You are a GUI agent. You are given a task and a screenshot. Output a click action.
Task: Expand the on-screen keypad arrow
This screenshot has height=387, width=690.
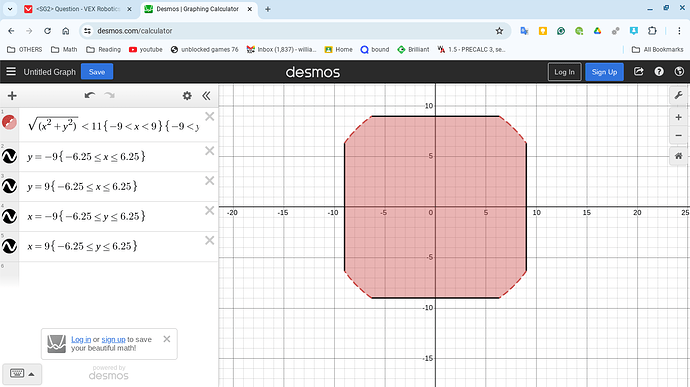coord(31,374)
